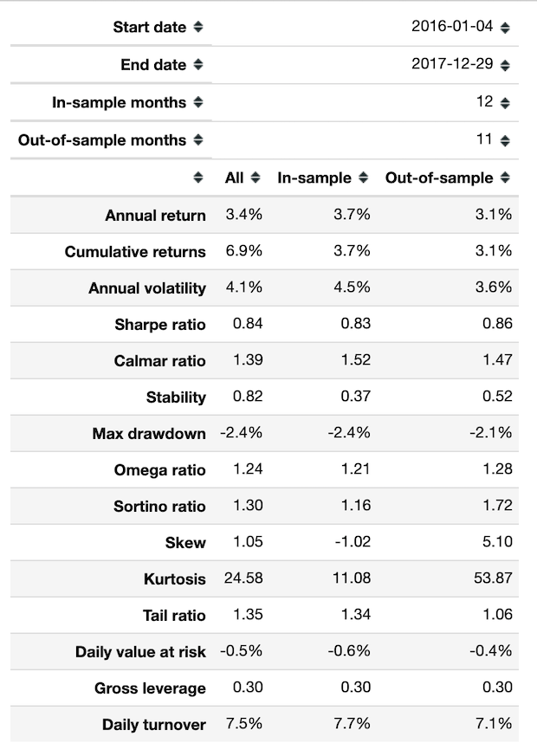Click sort arrows beside 2017-12-29

coord(505,65)
